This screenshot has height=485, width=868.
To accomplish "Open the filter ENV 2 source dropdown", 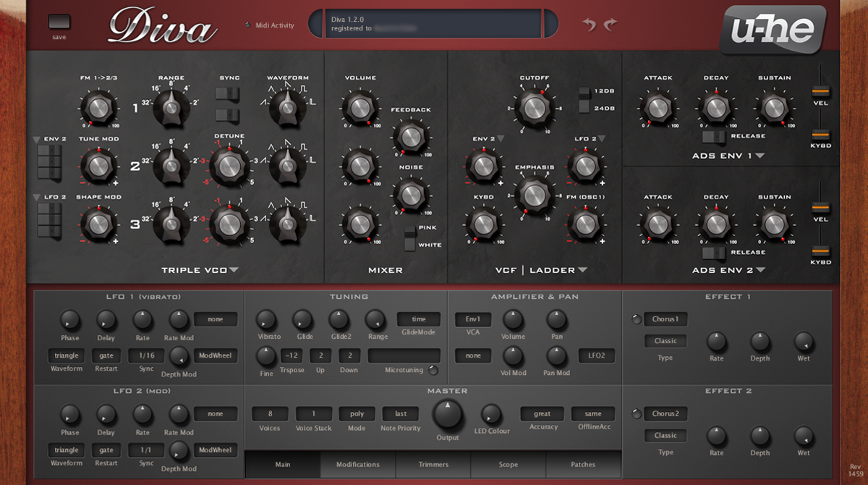I will [x=500, y=139].
